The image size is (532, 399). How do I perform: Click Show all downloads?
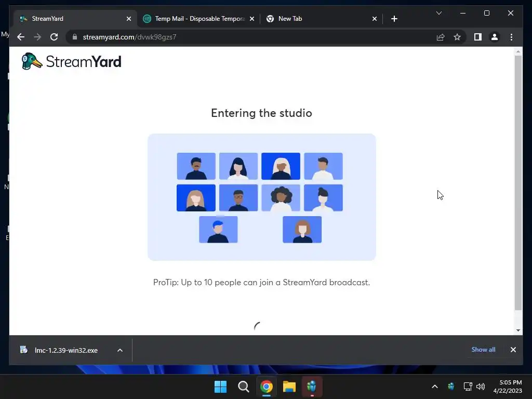483,350
